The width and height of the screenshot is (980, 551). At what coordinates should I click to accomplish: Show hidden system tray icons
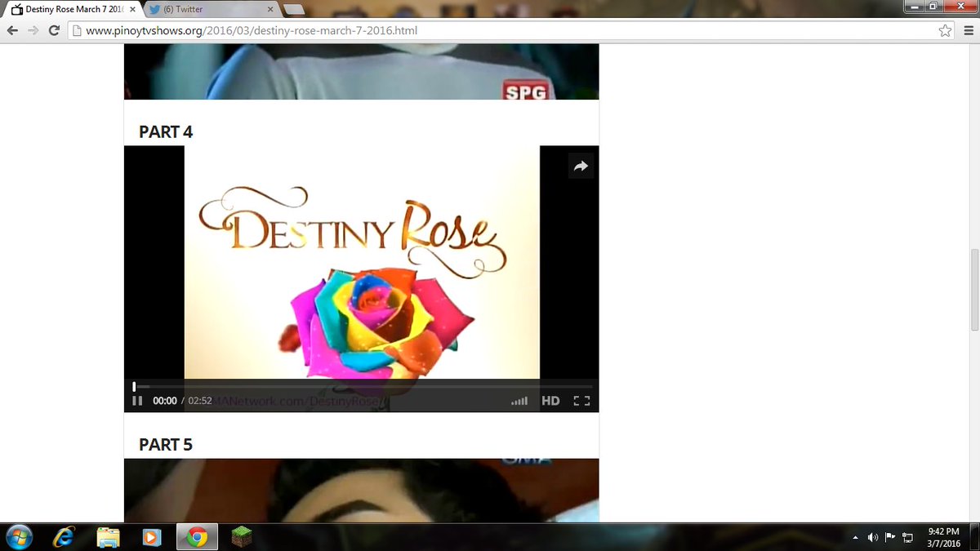[855, 537]
